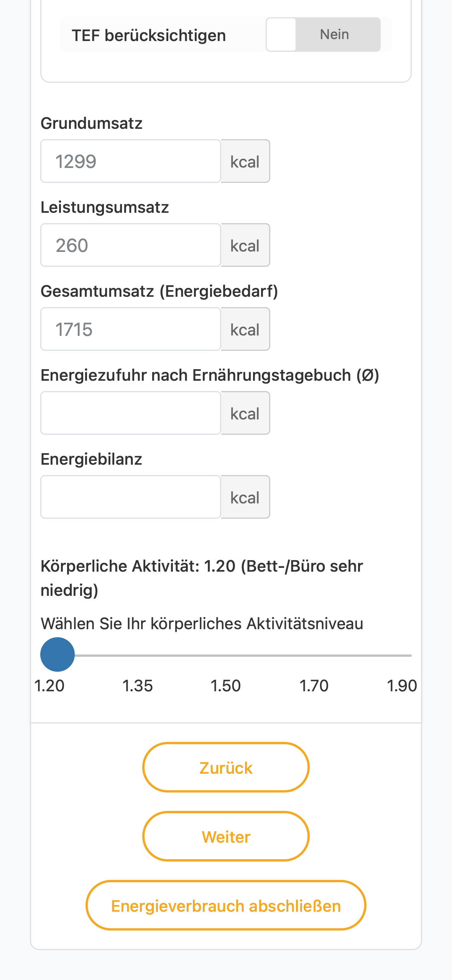
Task: Click the Zurück button
Action: click(x=226, y=767)
